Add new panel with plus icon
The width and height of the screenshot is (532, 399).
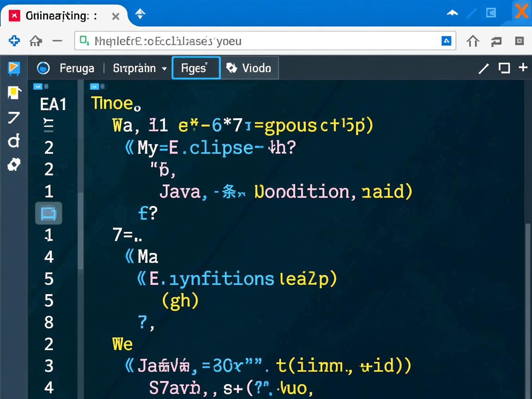point(523,68)
